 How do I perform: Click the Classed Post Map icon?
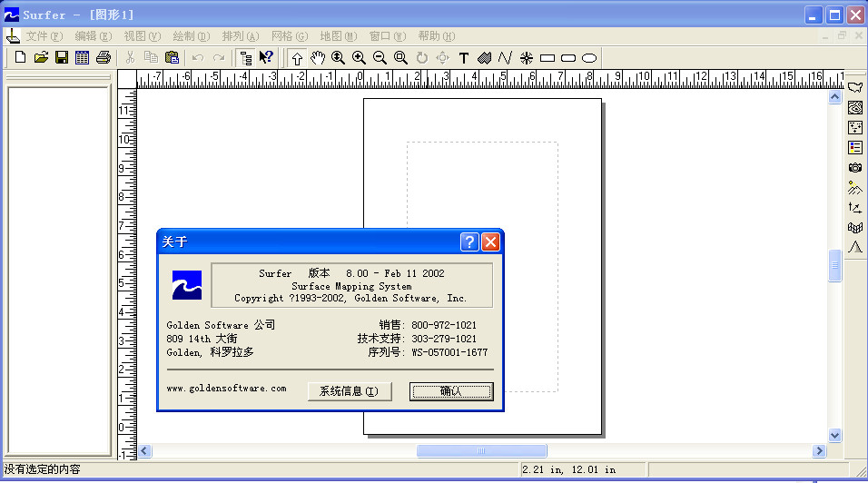pyautogui.click(x=855, y=148)
